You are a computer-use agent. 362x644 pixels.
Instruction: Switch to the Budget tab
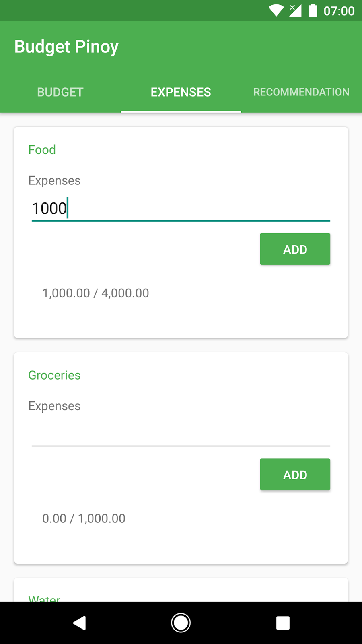[x=60, y=92]
